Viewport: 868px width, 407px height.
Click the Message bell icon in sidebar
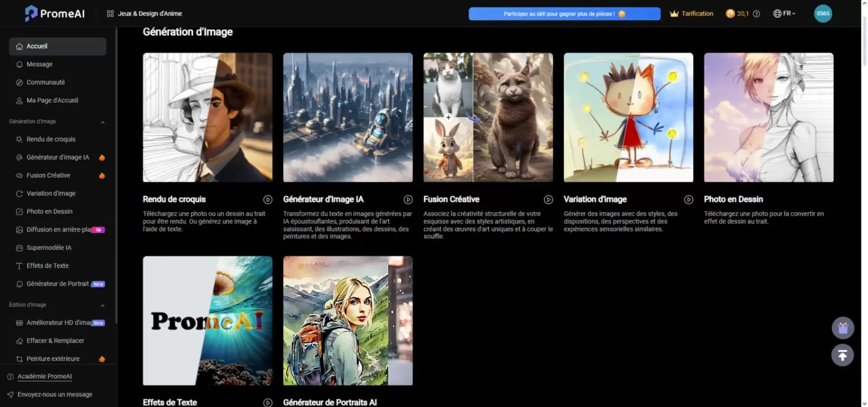(20, 64)
